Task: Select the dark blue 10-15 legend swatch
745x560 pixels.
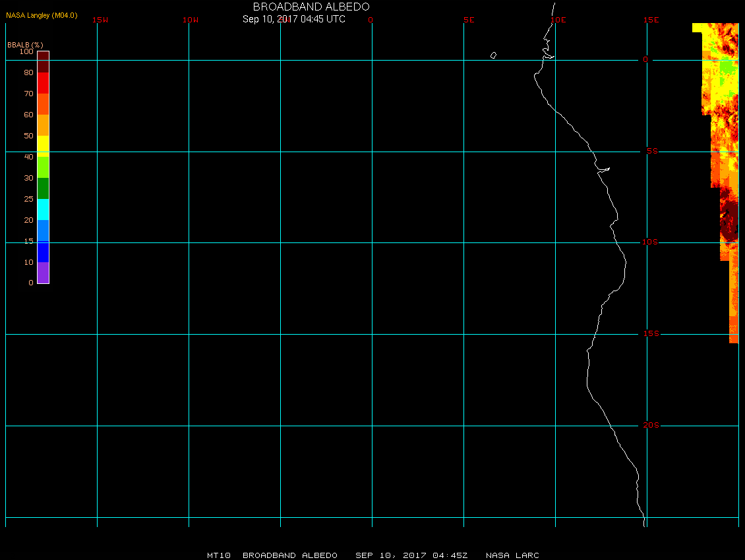Action: pos(44,252)
